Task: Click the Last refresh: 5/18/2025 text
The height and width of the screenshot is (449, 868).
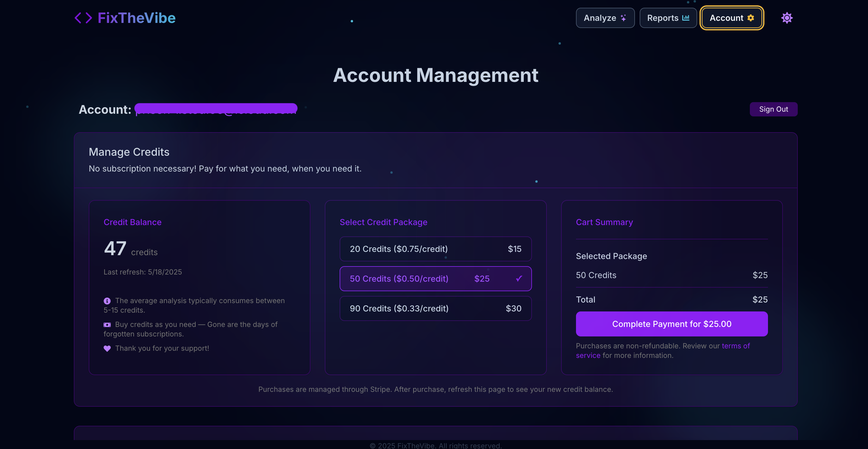Action: coord(143,272)
